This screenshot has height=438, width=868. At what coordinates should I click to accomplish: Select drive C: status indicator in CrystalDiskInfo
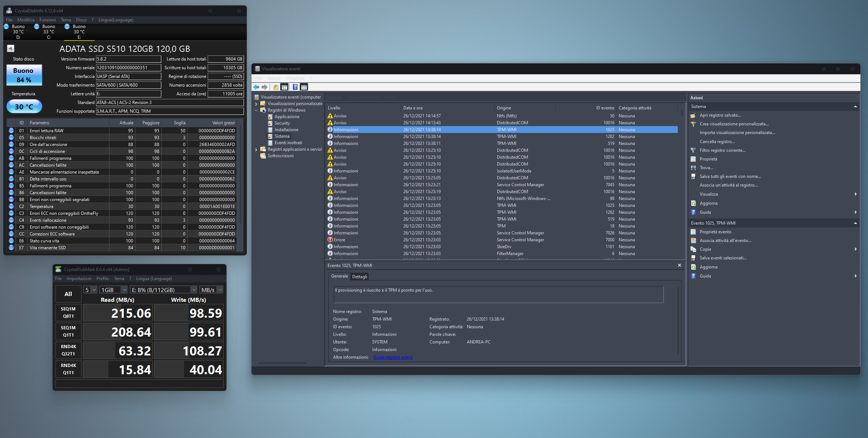pyautogui.click(x=48, y=32)
